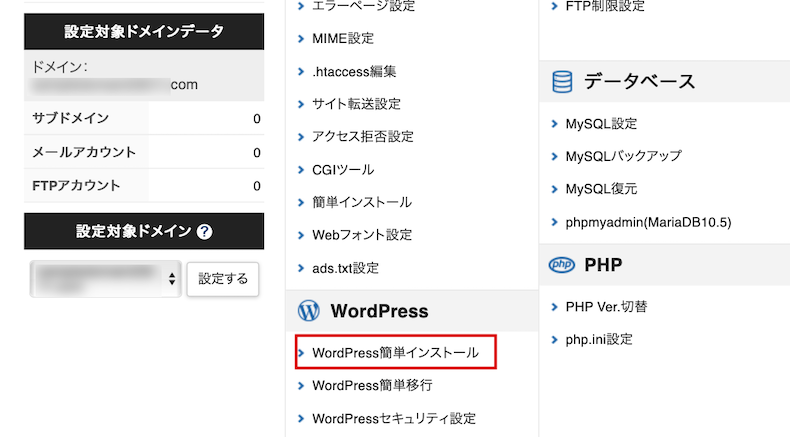Click the database cylinder icon
The height and width of the screenshot is (437, 790).
562,82
